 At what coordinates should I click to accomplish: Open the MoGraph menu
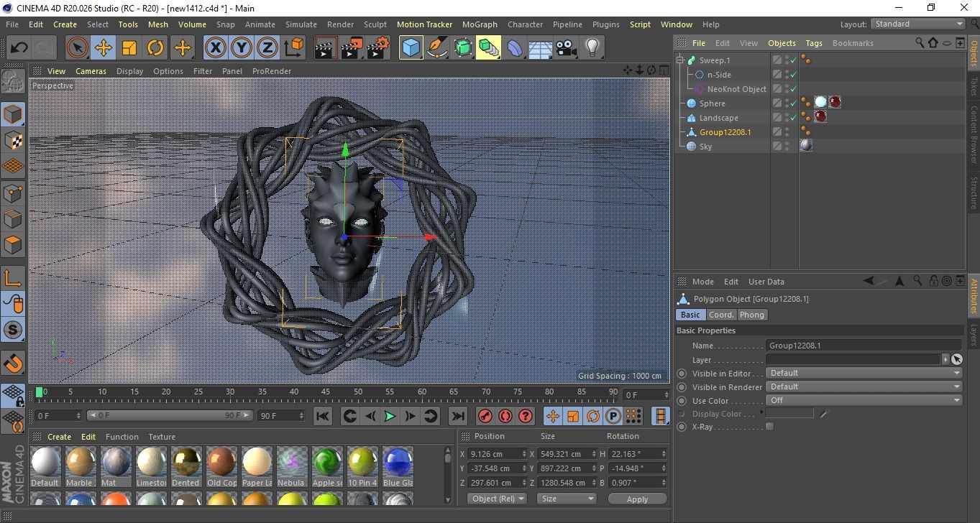(x=480, y=24)
